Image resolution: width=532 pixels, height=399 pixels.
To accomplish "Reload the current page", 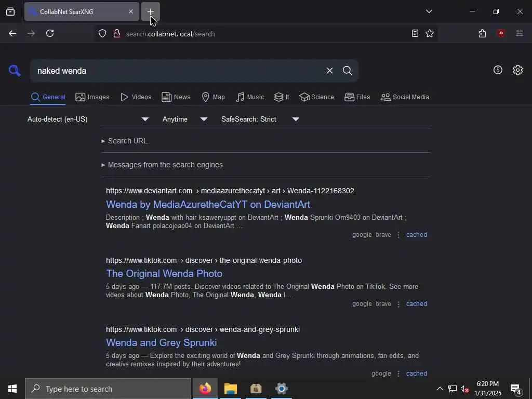I will click(50, 33).
